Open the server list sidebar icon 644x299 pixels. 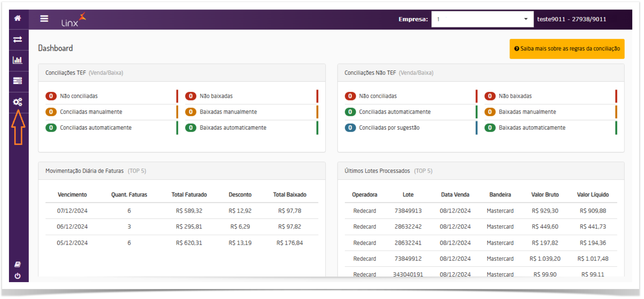18,81
